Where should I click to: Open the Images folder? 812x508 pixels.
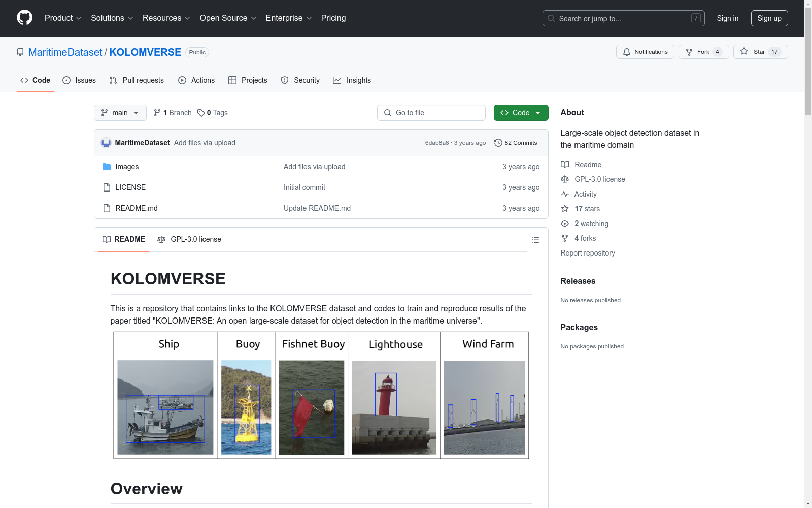(127, 167)
